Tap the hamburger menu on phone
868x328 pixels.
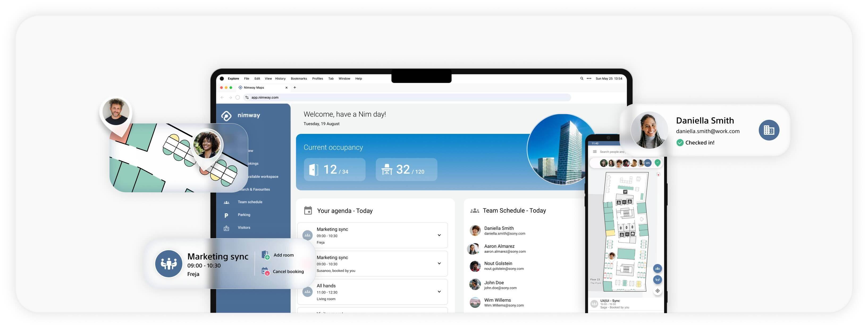(595, 152)
